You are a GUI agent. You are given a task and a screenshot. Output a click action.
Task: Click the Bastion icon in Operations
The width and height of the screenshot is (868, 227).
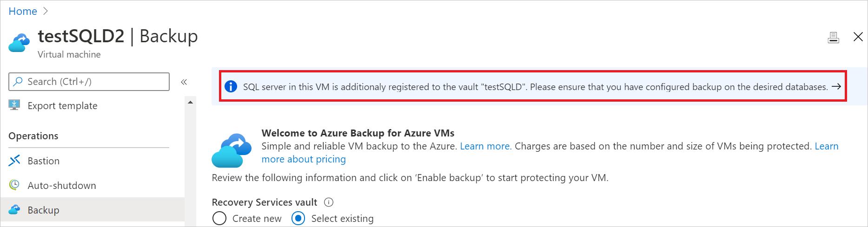click(14, 161)
